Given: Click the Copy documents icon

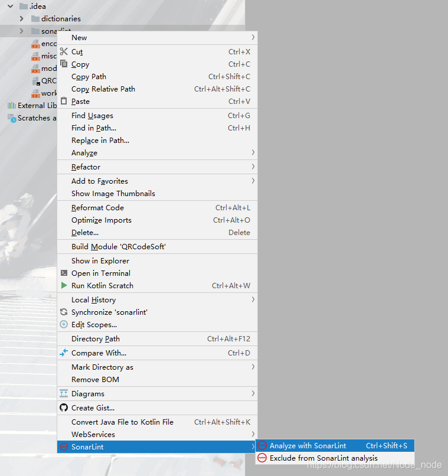Looking at the screenshot, I should pyautogui.click(x=64, y=64).
